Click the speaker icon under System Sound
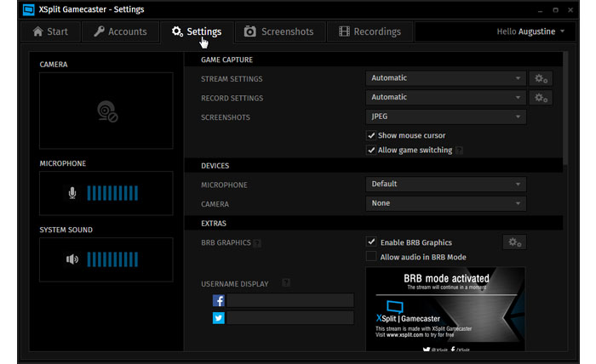This screenshot has height=364, width=596. click(72, 259)
